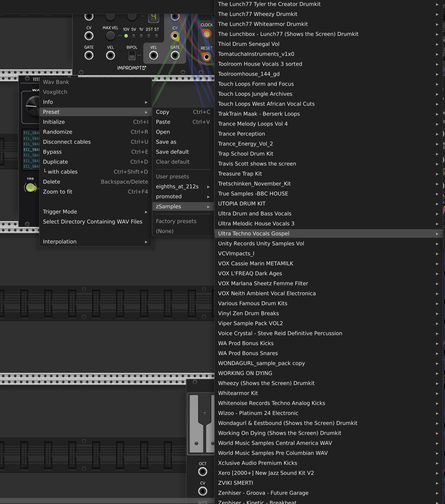This screenshot has height=504, width=445.
Task: Click the CLOCK input jack
Action: [x=206, y=34]
